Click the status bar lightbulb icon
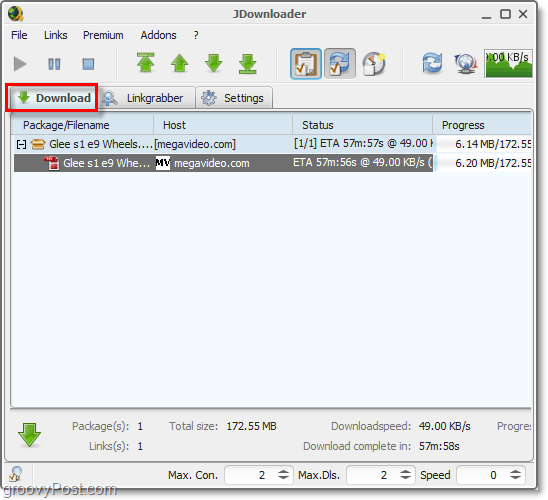548x500 pixels. click(x=16, y=474)
